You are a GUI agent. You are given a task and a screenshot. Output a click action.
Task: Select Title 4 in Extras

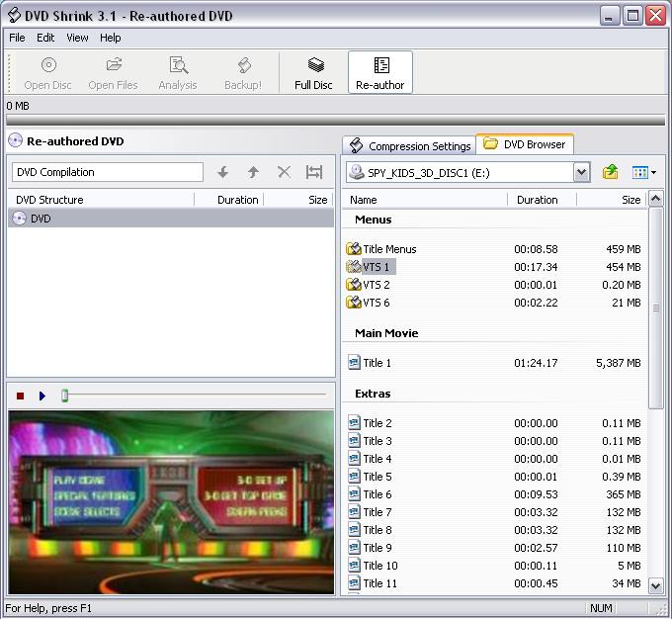tap(370, 459)
